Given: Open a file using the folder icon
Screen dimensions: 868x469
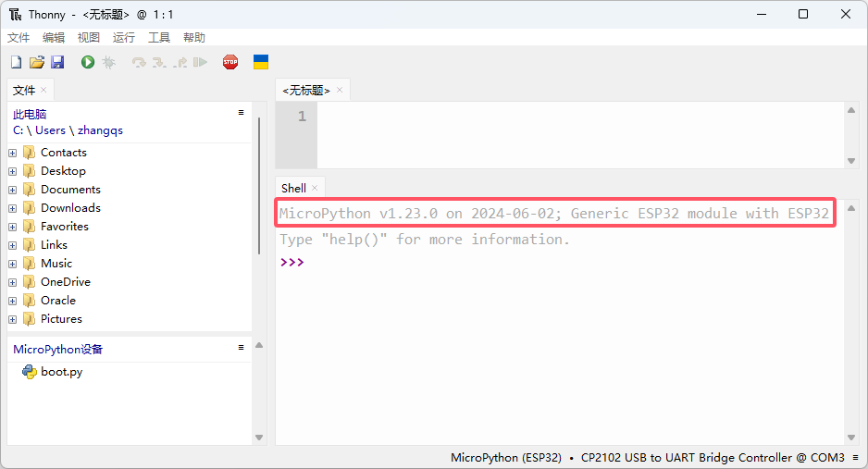Looking at the screenshot, I should click(36, 62).
